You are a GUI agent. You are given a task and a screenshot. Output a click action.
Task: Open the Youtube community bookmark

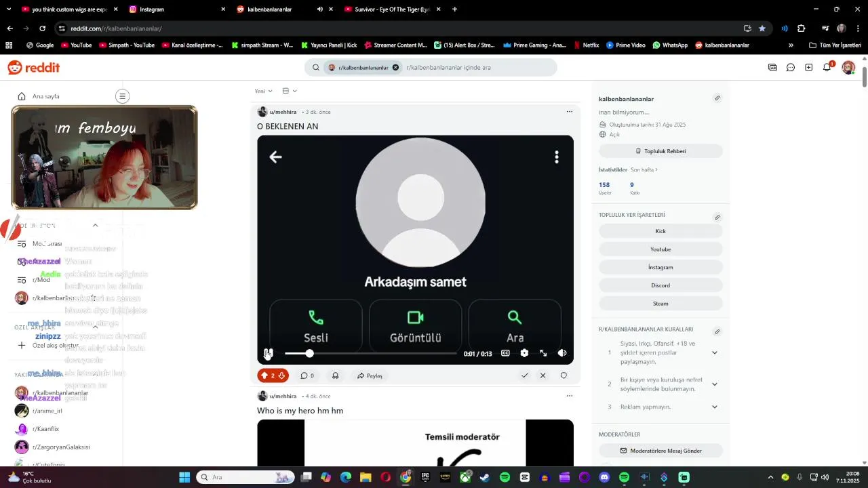(x=660, y=249)
